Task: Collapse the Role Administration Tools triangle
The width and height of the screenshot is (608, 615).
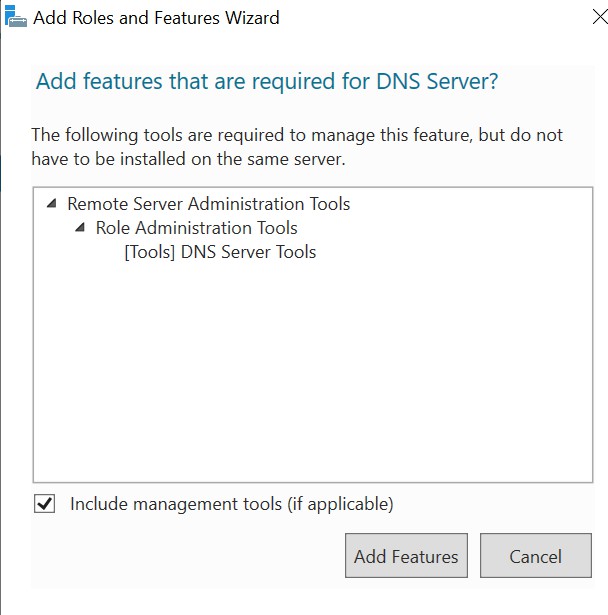Action: click(x=80, y=227)
